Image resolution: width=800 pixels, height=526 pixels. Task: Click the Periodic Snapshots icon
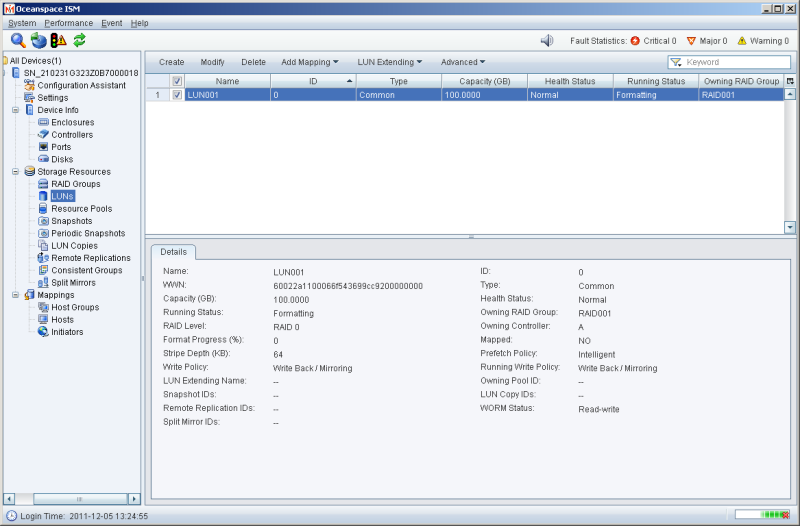(x=43, y=233)
